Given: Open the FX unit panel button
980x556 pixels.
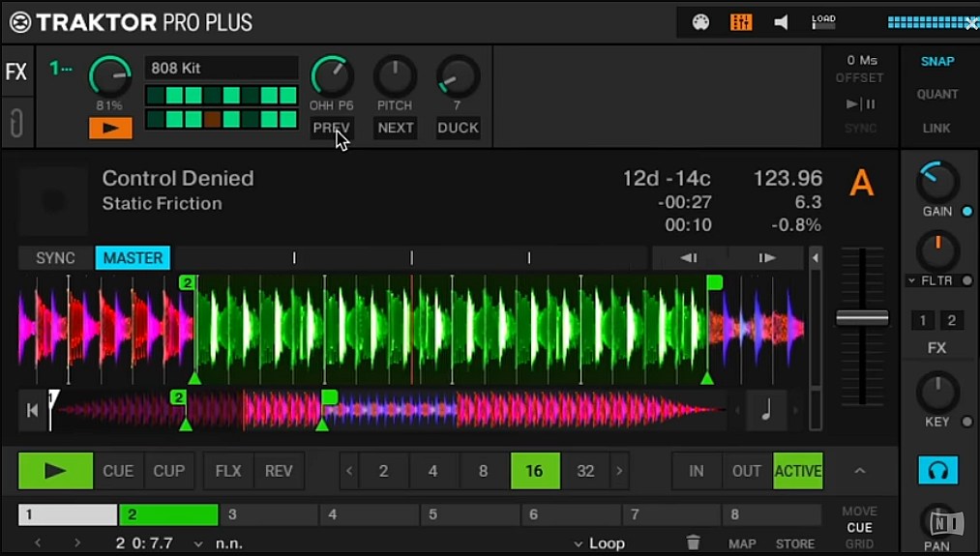Looking at the screenshot, I should [16, 72].
